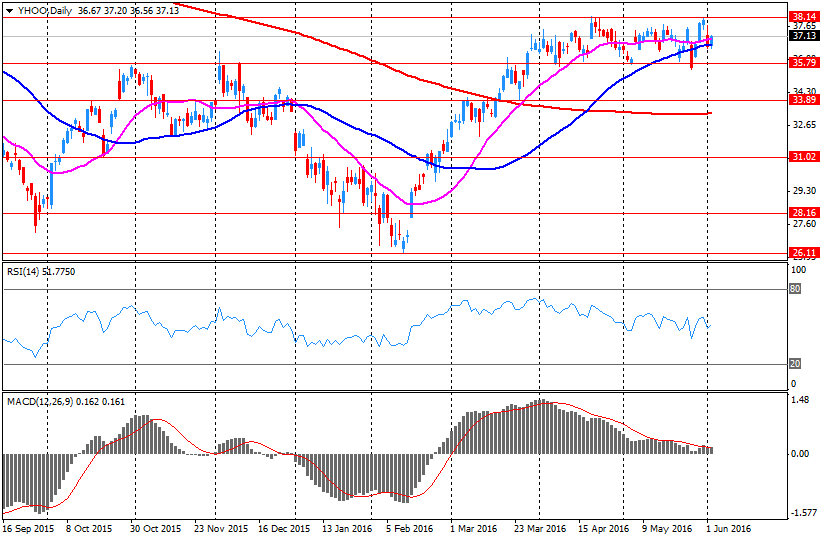Select the 38.14 red price label

pyautogui.click(x=802, y=17)
